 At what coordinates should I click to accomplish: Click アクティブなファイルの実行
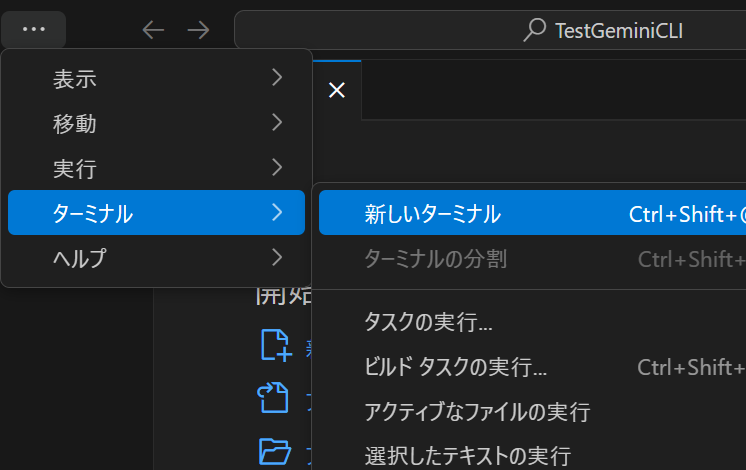[477, 412]
